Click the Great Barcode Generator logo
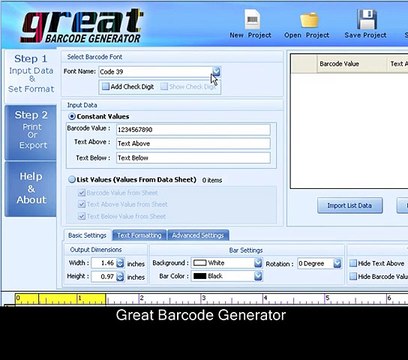This screenshot has width=408, height=360. click(x=82, y=26)
